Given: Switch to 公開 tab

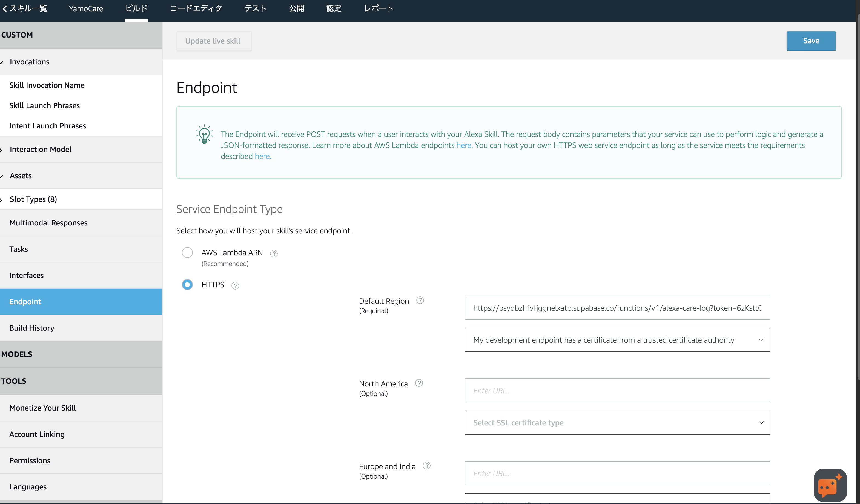Looking at the screenshot, I should click(296, 8).
